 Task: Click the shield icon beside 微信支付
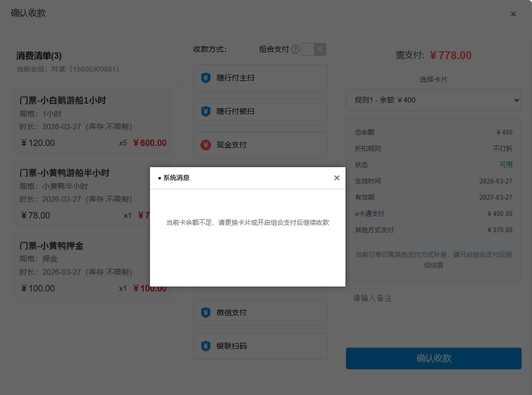click(x=206, y=313)
